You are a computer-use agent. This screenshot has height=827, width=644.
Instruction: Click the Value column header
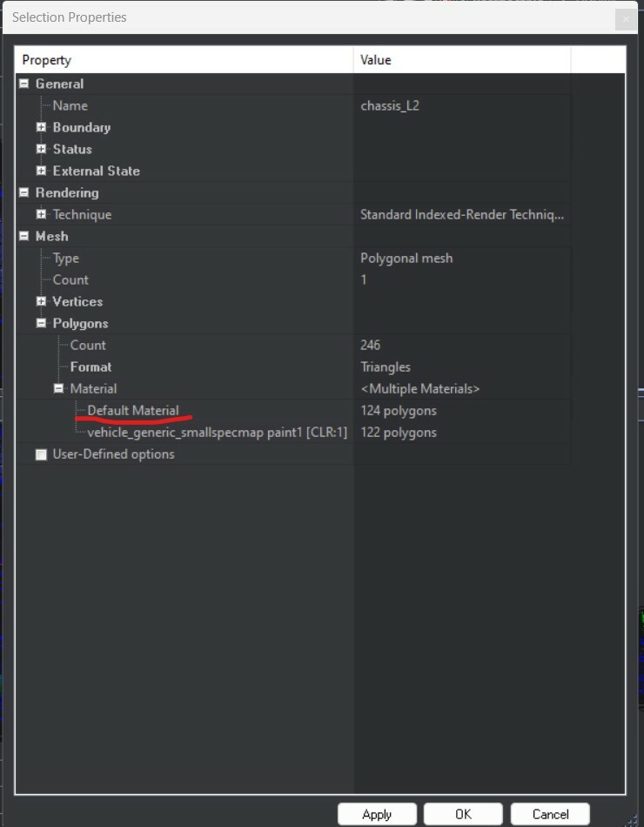(x=462, y=59)
